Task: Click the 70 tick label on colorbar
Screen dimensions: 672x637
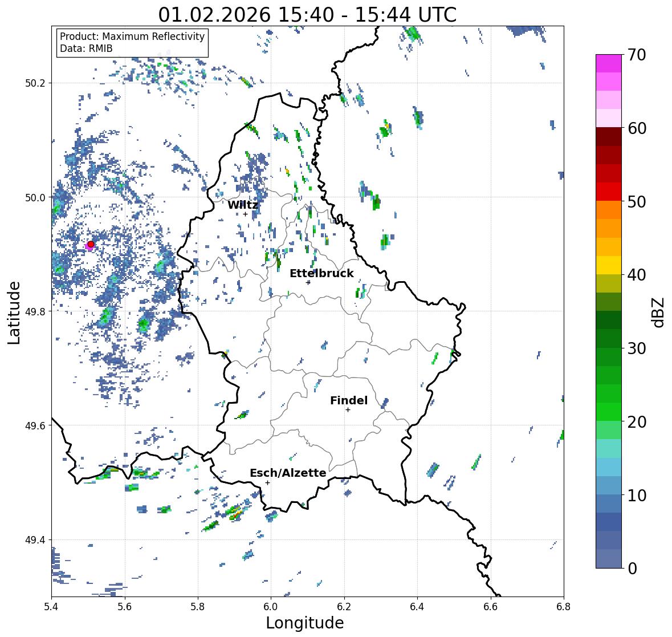Action: click(637, 55)
